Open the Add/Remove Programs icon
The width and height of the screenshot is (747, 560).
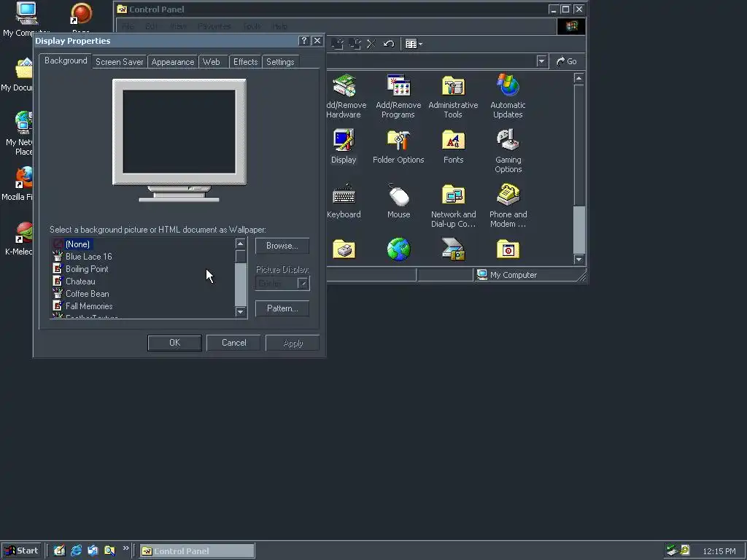398,96
